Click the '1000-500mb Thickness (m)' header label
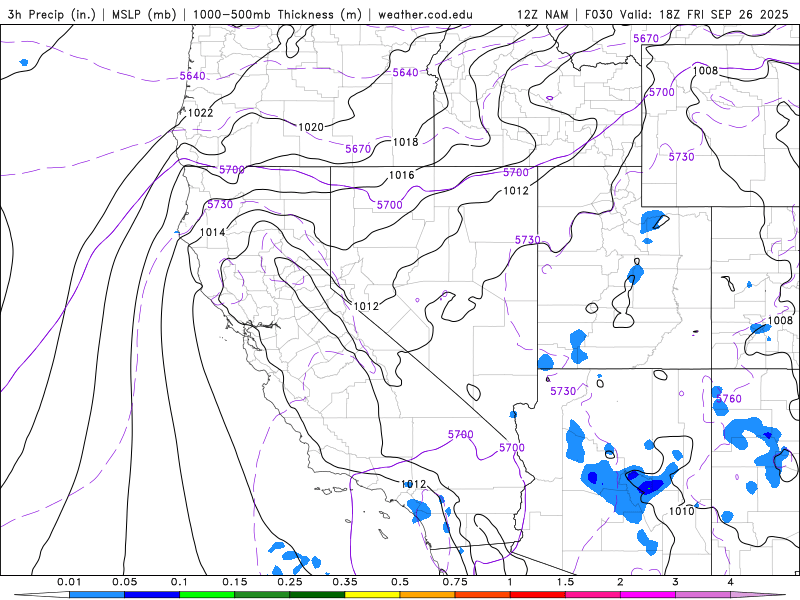800x600 pixels. 277,14
